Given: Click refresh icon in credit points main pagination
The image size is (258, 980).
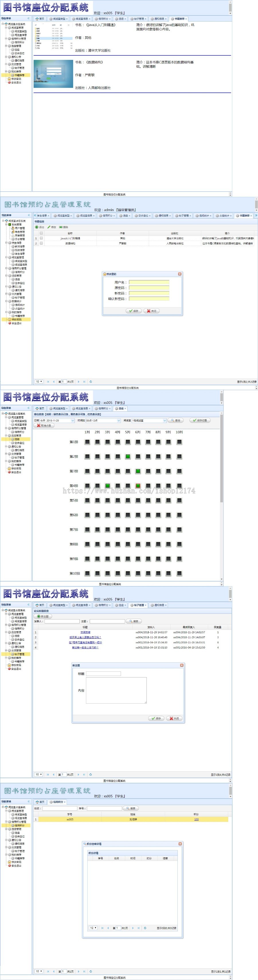Looking at the screenshot, I should pos(90,971).
